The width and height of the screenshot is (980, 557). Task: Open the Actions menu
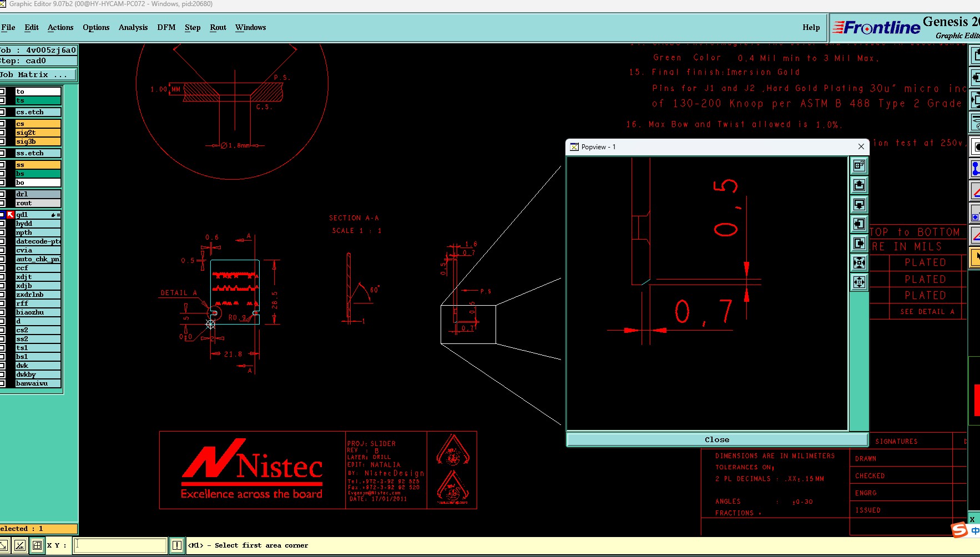click(x=60, y=27)
